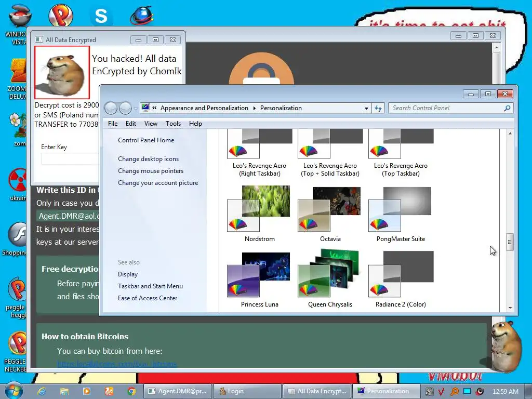Select Leo's Revenge Aero (Top Taskbar) theme
Screen dimensions: 532x399
click(x=401, y=153)
